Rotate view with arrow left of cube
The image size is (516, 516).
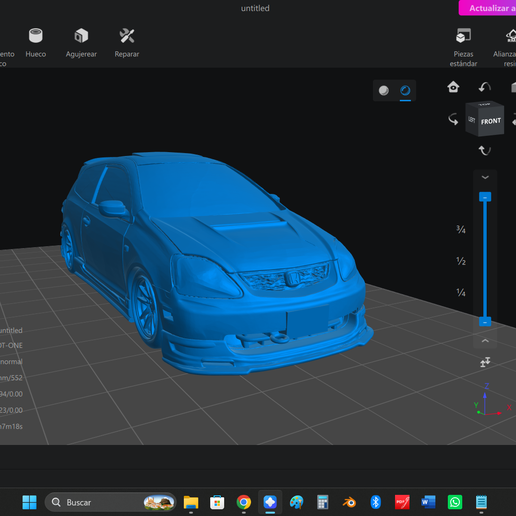tap(453, 119)
